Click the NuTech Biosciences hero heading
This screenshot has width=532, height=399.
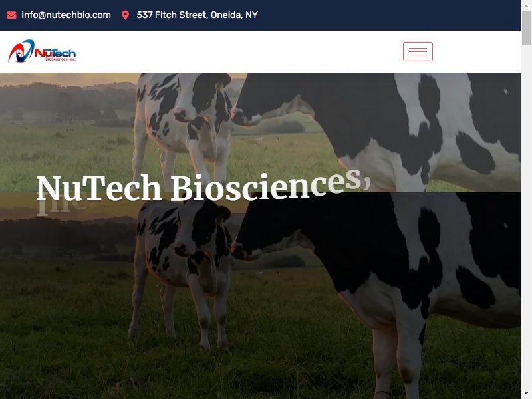click(x=203, y=187)
